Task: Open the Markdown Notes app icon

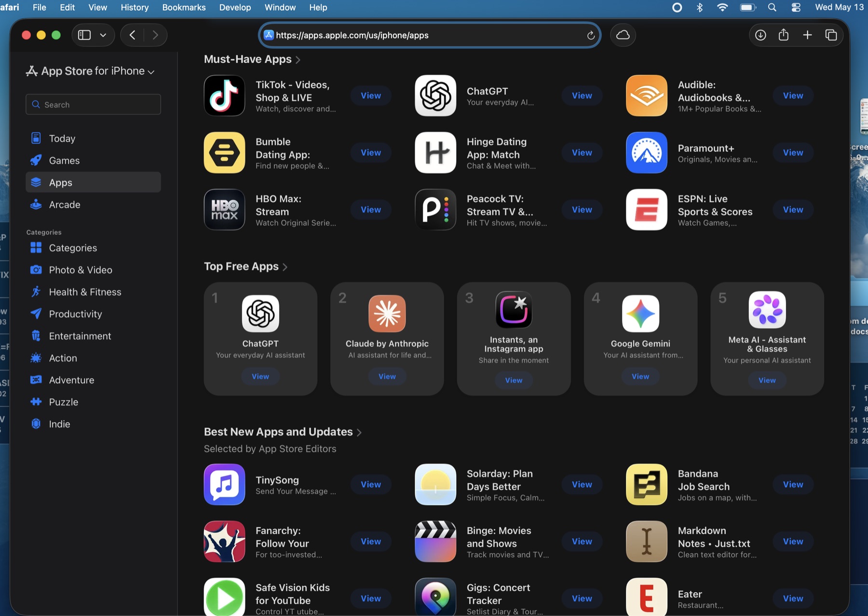Action: 647,541
